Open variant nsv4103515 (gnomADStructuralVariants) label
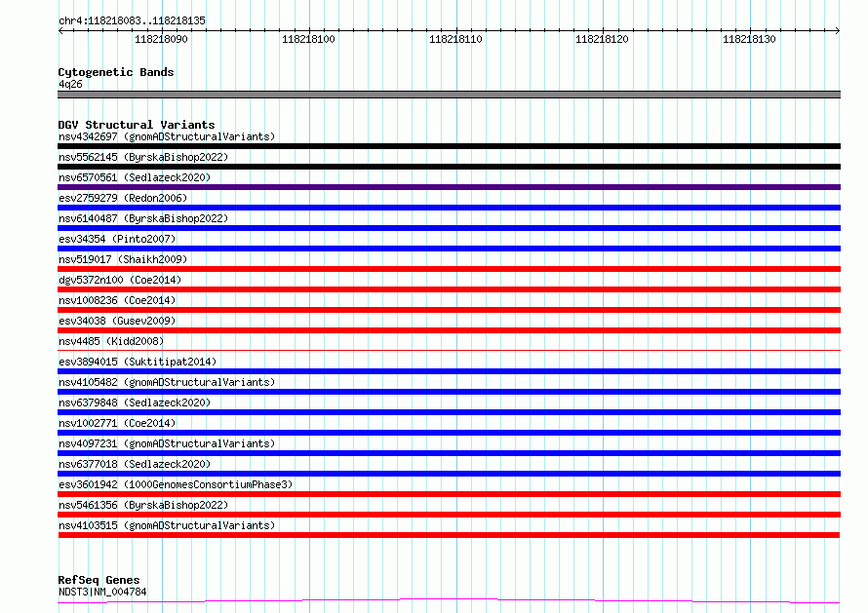The image size is (868, 613). [x=167, y=525]
